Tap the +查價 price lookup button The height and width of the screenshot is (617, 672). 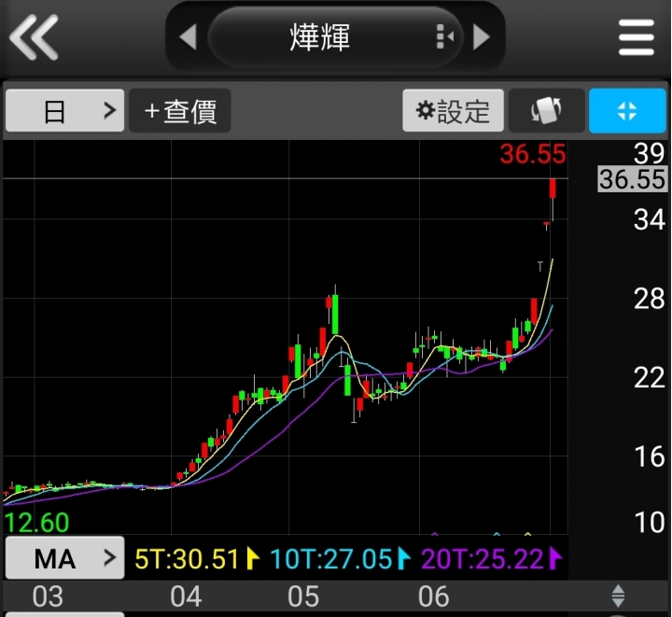[180, 110]
